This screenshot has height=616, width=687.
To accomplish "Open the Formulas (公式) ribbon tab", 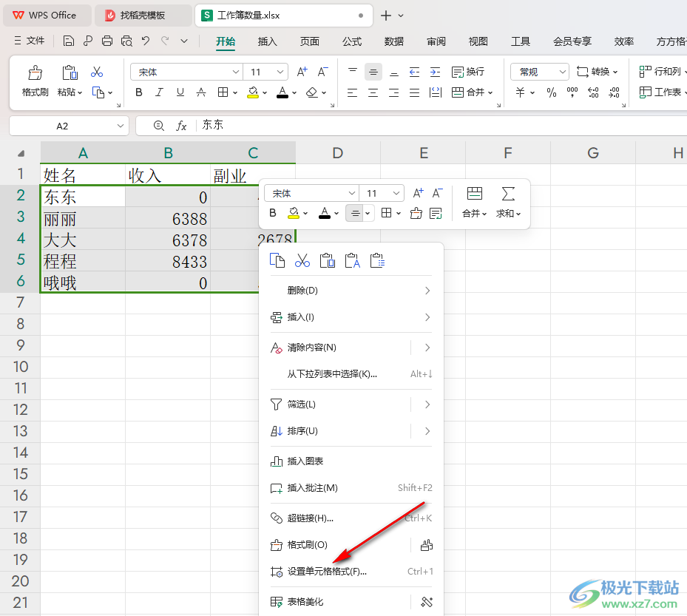I will [x=352, y=41].
